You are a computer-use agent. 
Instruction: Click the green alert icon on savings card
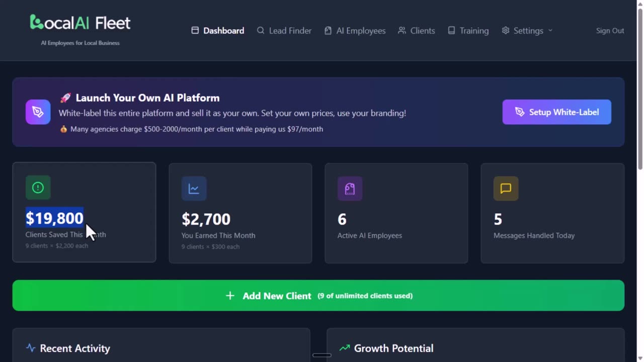[38, 188]
